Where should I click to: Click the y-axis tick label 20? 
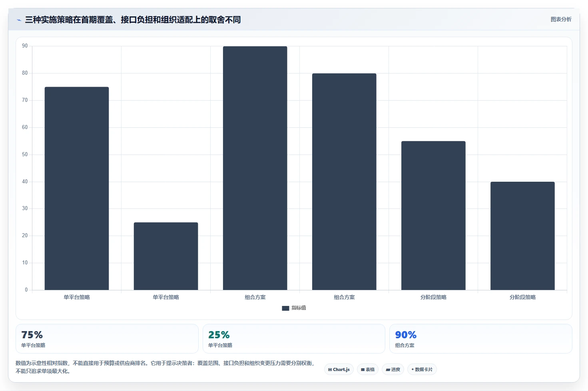coord(25,236)
